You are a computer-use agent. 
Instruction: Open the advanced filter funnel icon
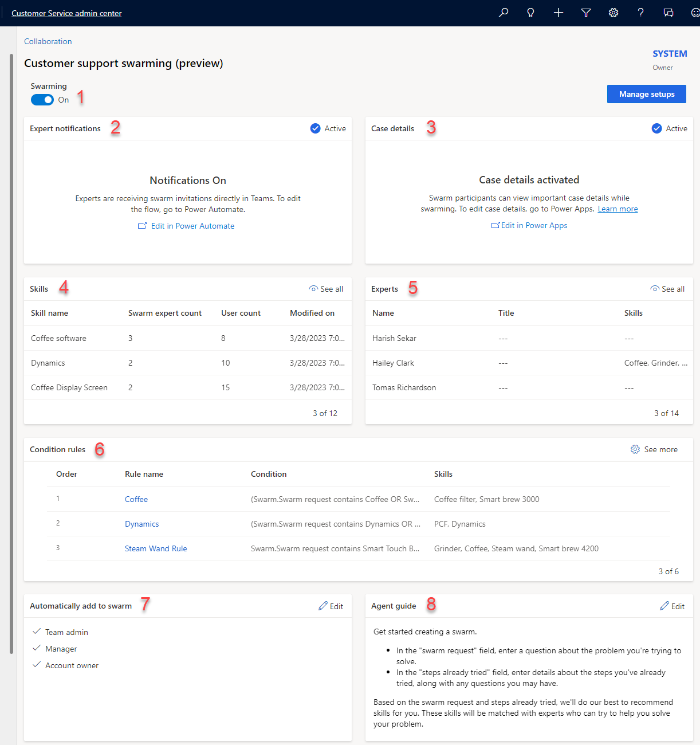coord(586,13)
